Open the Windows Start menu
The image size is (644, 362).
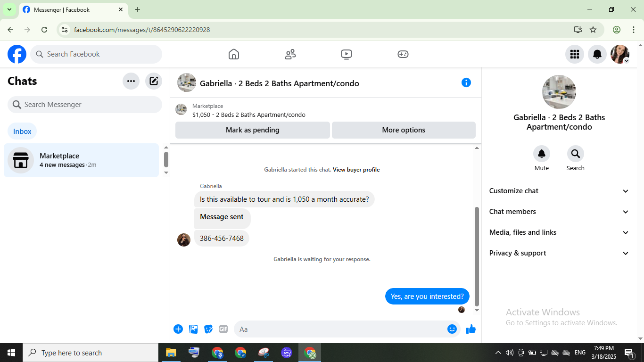[11, 353]
